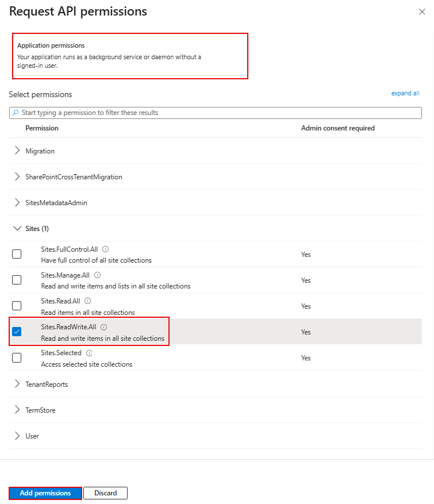Click the Add permissions button

click(45, 493)
